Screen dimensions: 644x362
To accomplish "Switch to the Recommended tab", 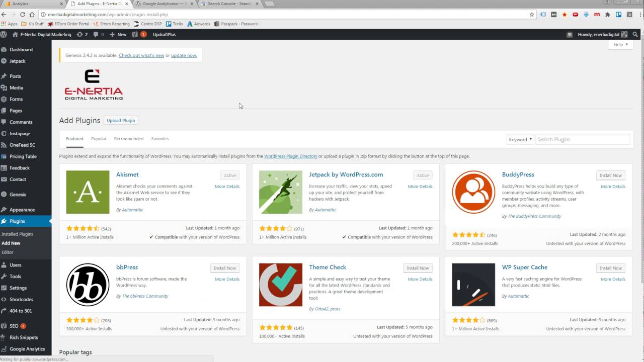I will pos(129,139).
